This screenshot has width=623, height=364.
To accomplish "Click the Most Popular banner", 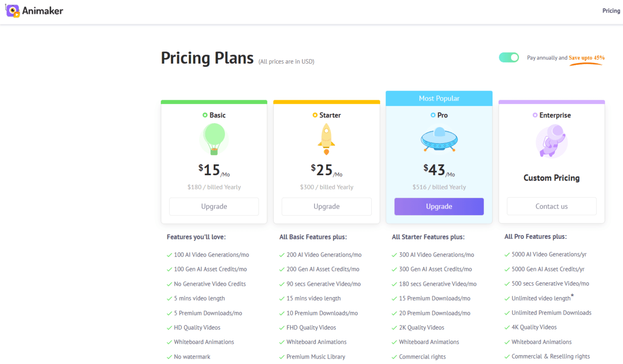I will (x=439, y=98).
